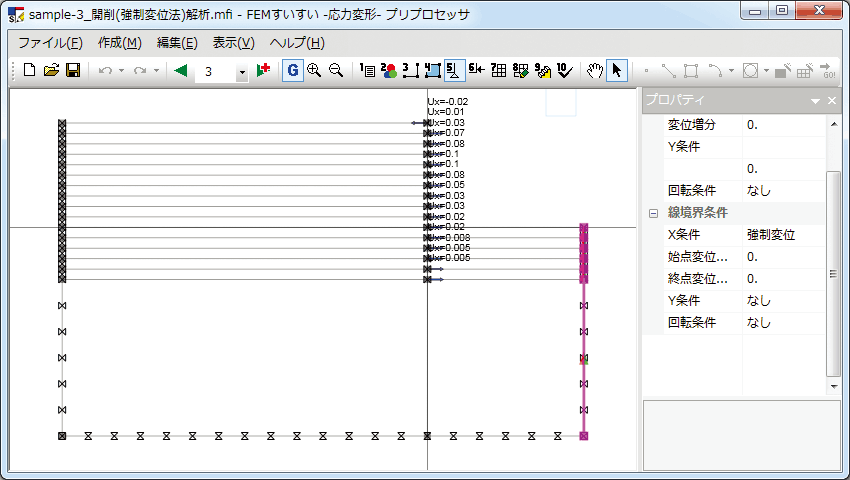Open the arc tool dropdown arrow
This screenshot has height=480, width=850.
point(731,71)
